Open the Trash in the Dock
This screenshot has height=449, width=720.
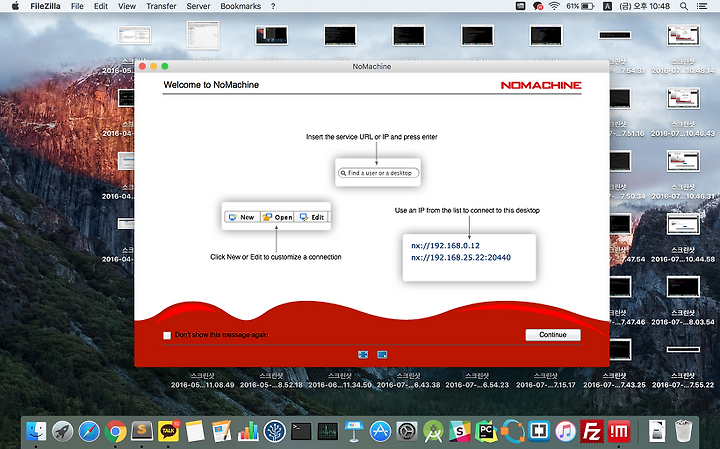tap(684, 432)
